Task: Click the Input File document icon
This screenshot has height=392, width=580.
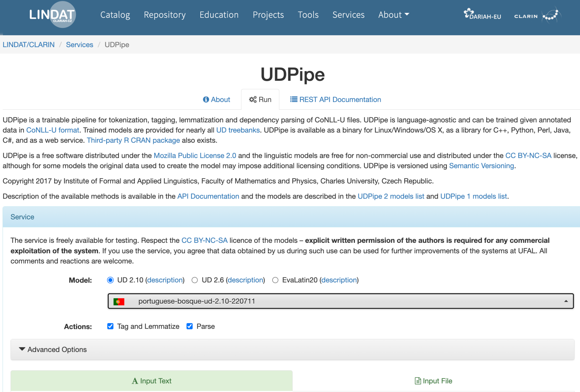Action: coord(417,381)
